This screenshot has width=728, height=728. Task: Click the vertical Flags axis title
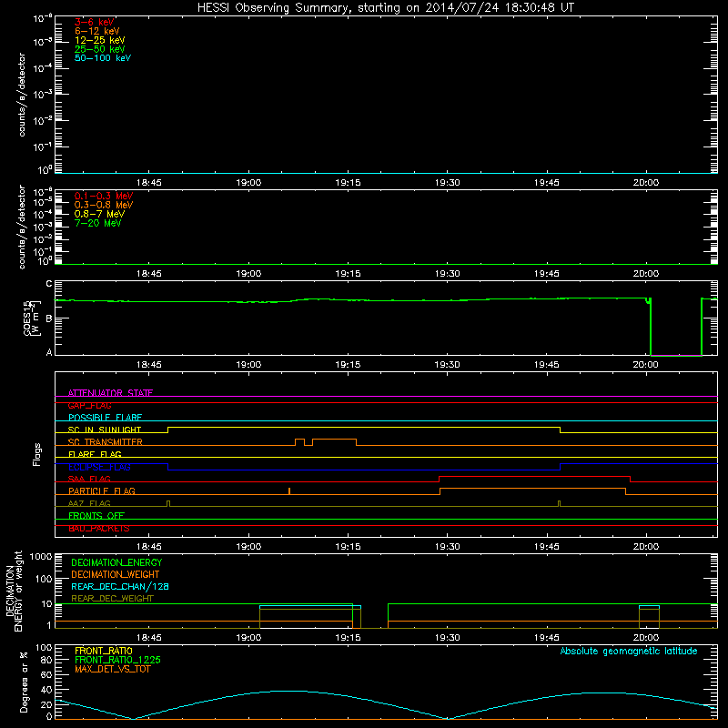point(37,454)
